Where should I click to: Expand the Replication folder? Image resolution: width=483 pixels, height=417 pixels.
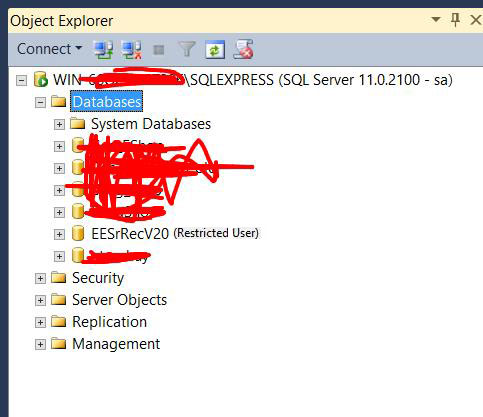(40, 322)
